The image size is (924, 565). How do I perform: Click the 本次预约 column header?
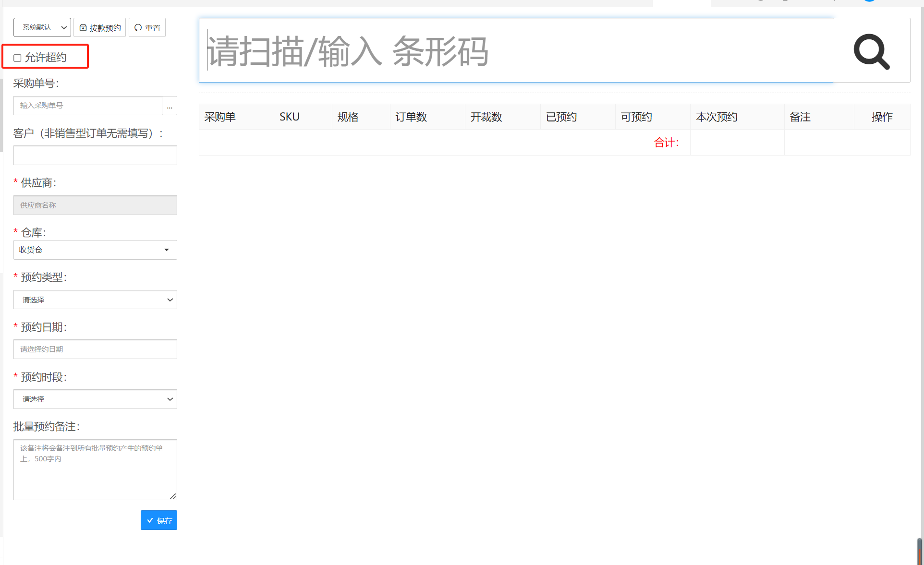coord(717,117)
